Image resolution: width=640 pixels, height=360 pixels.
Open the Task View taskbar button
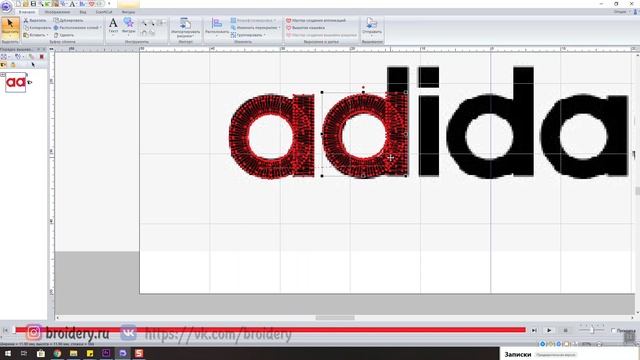pos(24,353)
